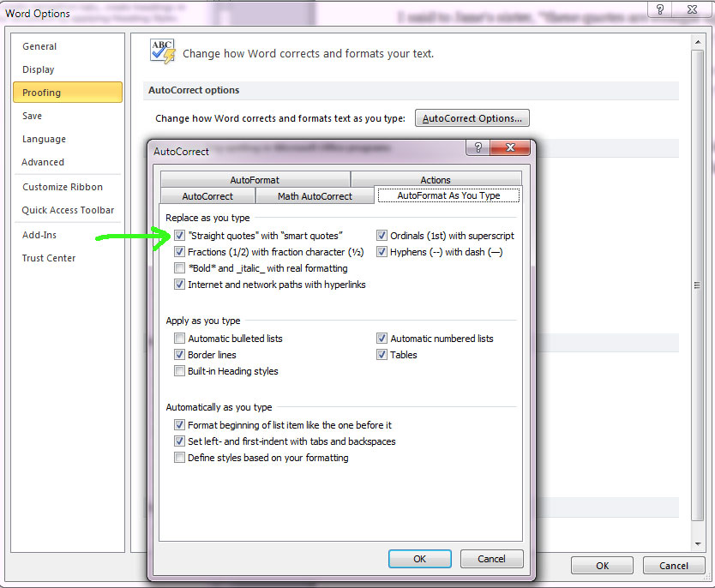715x588 pixels.
Task: Click the AutoCorrect dialog help question mark
Action: click(478, 147)
